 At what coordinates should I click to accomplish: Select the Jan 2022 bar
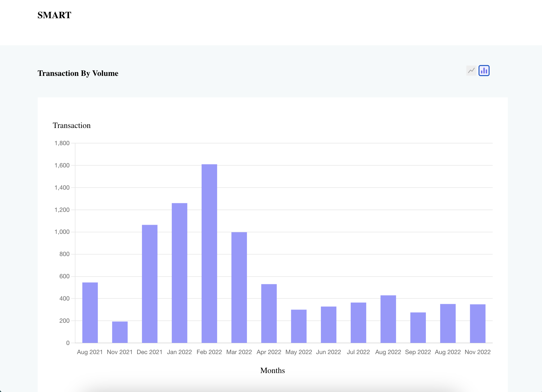click(x=179, y=273)
